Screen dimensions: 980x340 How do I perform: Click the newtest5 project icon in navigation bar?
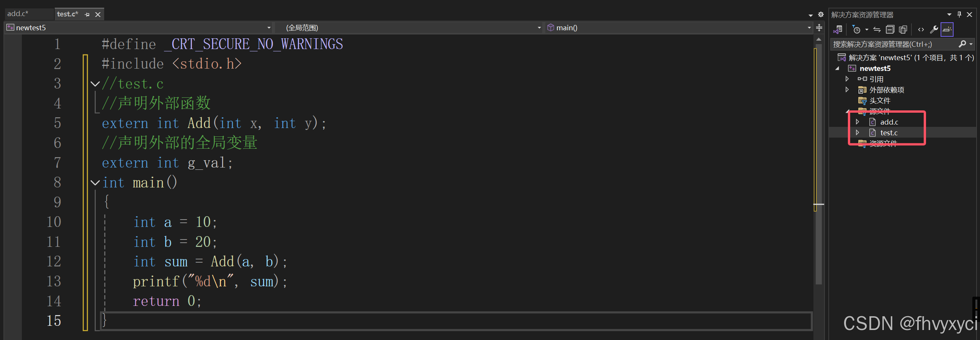(x=10, y=27)
